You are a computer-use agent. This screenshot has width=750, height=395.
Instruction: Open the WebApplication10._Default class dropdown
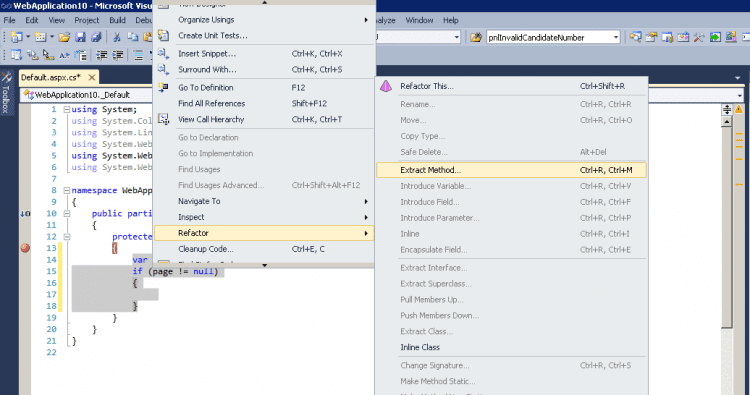click(x=86, y=95)
